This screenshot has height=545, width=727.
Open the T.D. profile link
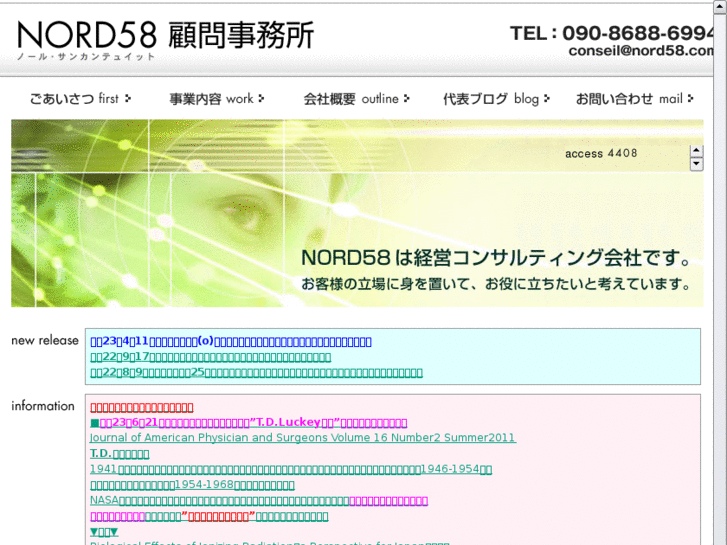pos(120,453)
